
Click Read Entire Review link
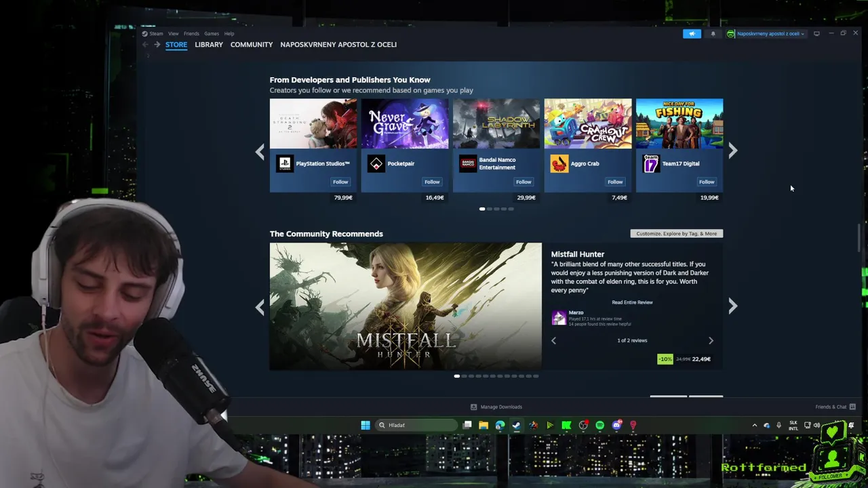coord(632,302)
